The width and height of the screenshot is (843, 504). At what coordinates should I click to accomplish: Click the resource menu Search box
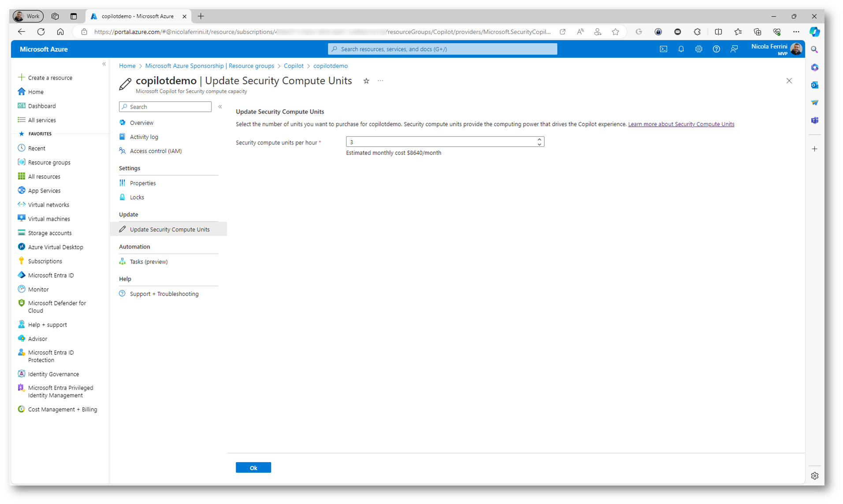[x=165, y=107]
